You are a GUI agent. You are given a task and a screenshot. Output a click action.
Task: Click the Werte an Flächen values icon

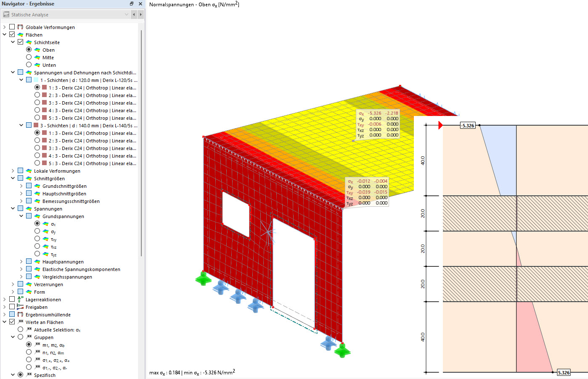tap(21, 322)
